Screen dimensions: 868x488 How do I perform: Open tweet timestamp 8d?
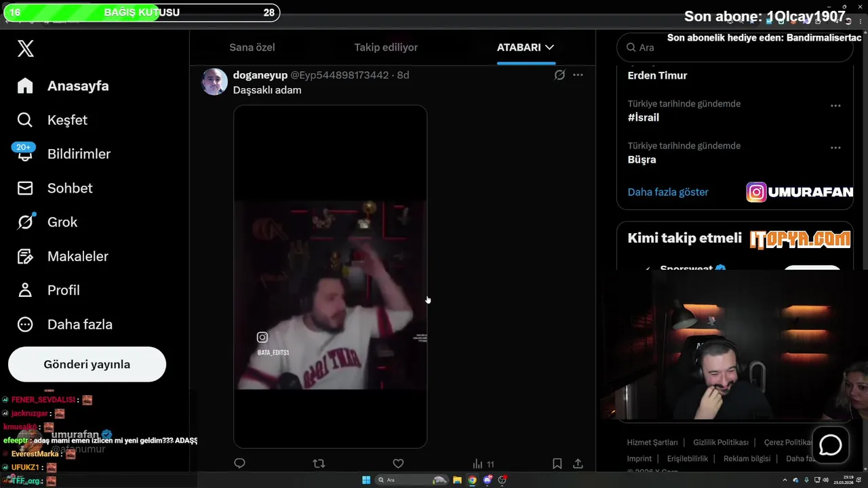403,75
